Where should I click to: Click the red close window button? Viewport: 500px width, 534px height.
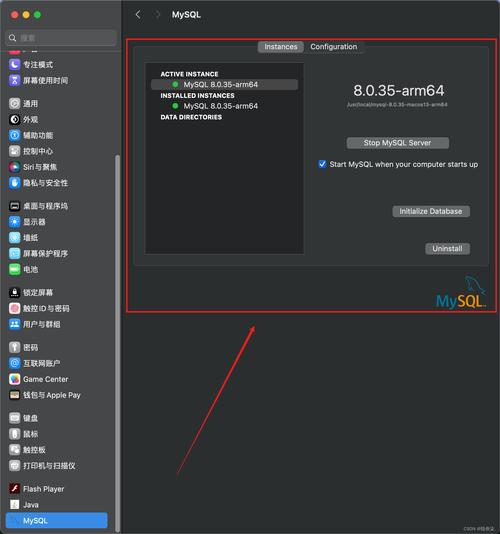[15, 15]
